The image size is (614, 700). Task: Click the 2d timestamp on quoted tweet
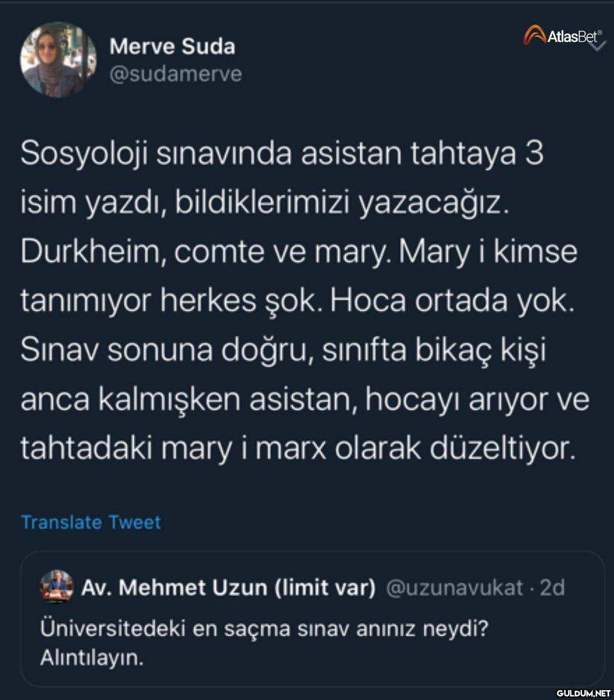point(552,588)
